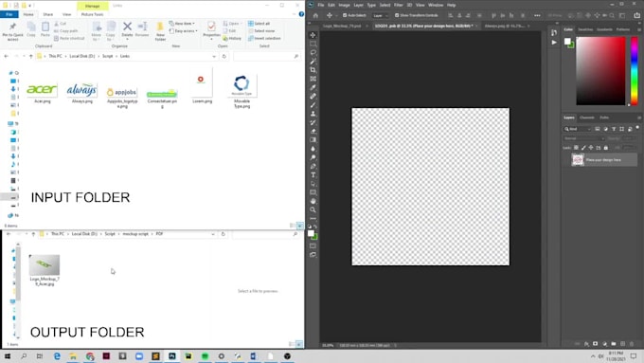Select the Eyedropper tool

click(x=313, y=87)
